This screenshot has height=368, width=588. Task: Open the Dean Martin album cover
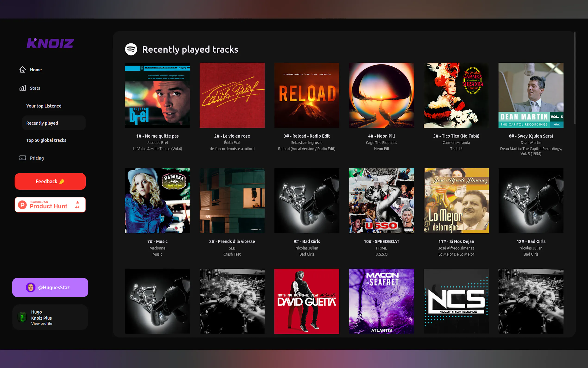point(531,95)
